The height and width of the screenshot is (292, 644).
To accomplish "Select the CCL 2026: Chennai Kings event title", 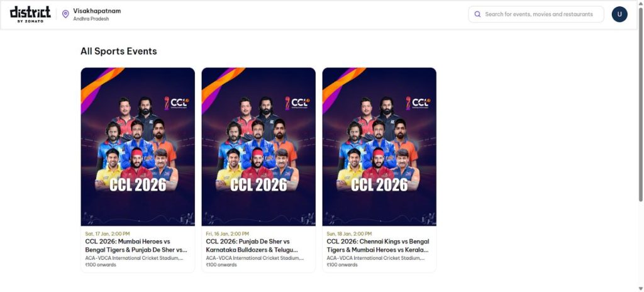I will (377, 245).
